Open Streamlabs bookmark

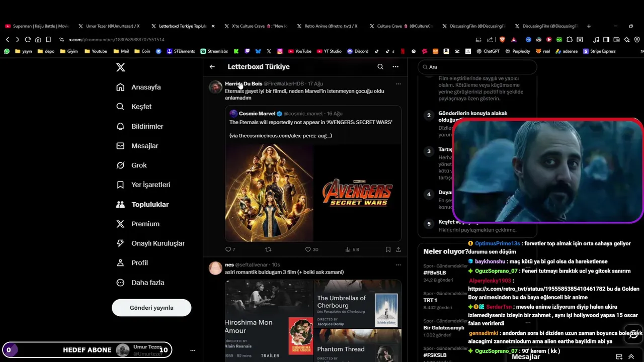[x=214, y=51]
